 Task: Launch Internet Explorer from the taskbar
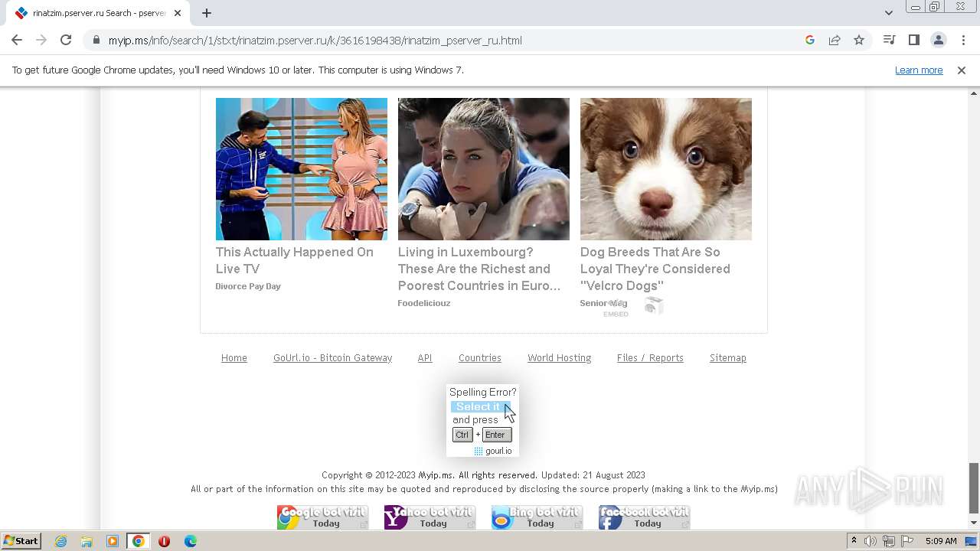click(x=61, y=541)
